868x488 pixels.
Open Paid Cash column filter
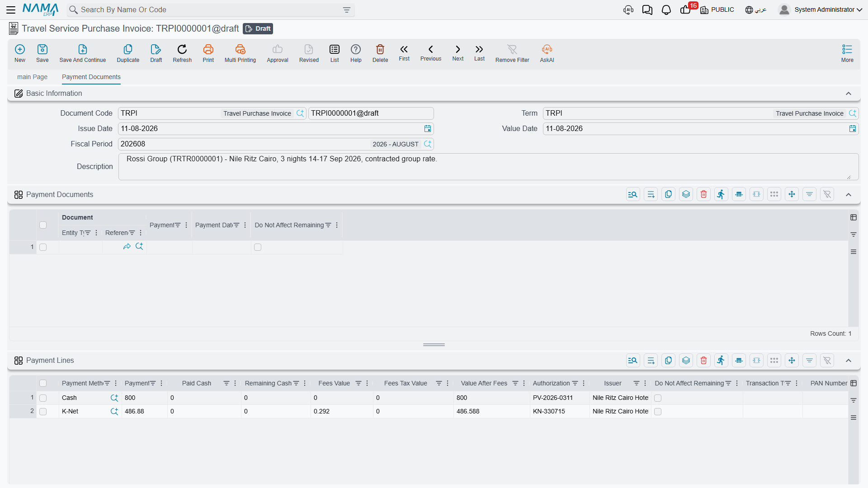point(226,383)
